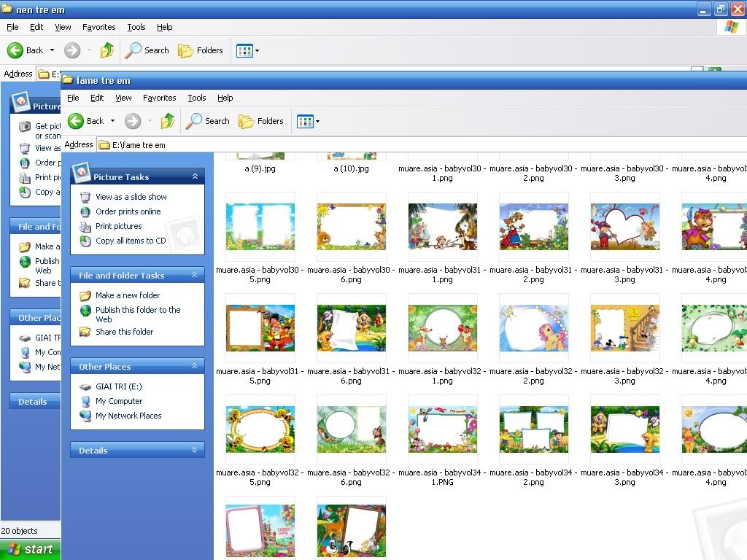Click file name a (10).jpg

point(352,168)
